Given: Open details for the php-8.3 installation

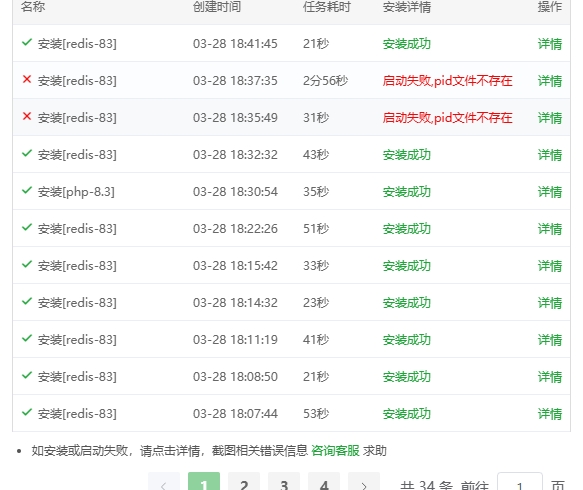Looking at the screenshot, I should pos(550,192).
